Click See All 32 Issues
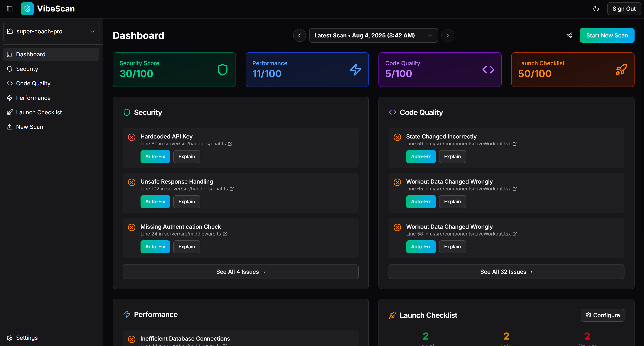The image size is (644, 346). coord(506,272)
